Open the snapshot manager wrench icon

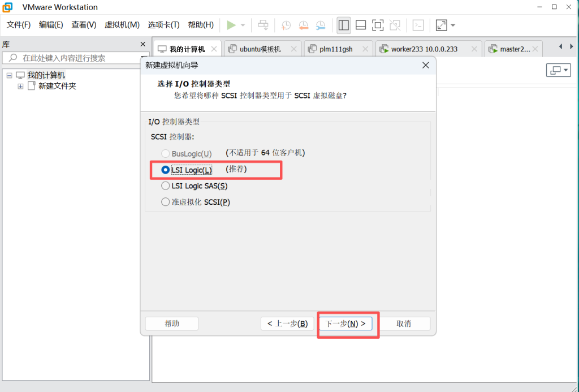tap(321, 25)
